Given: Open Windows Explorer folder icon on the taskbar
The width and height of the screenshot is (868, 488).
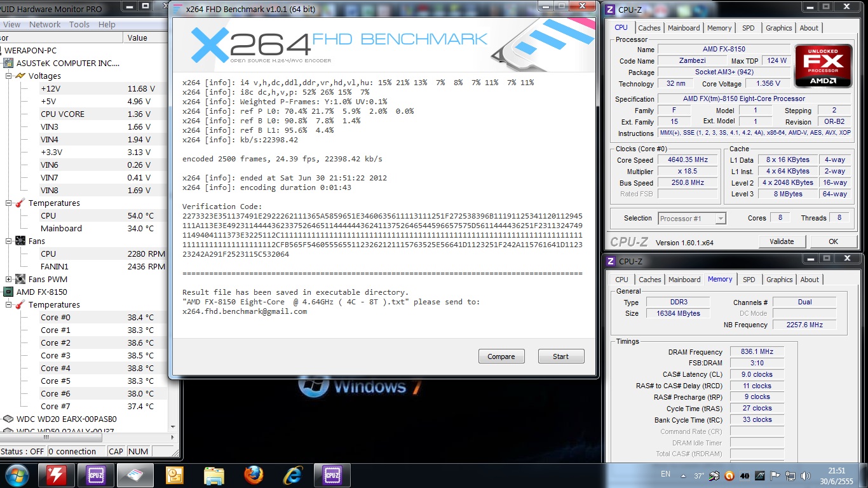Looking at the screenshot, I should point(214,475).
